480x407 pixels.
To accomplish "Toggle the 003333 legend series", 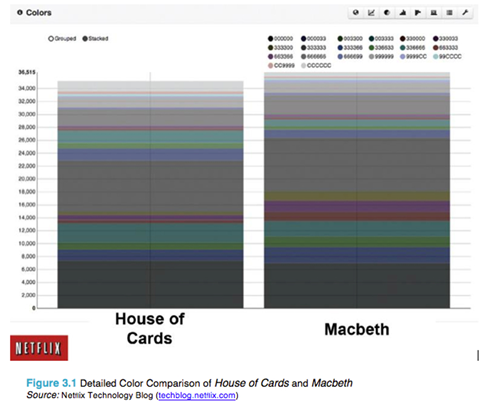I will [x=381, y=39].
